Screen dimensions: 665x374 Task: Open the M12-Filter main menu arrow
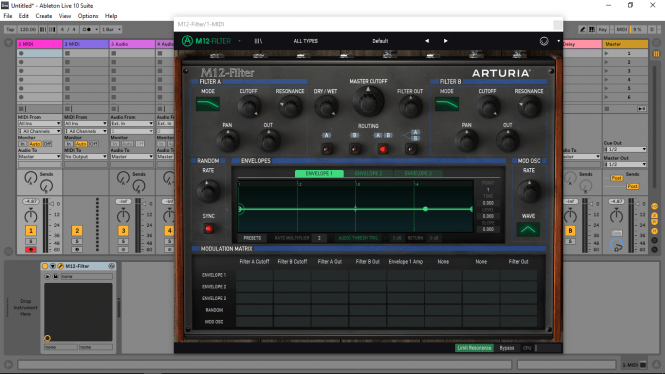pyautogui.click(x=239, y=41)
